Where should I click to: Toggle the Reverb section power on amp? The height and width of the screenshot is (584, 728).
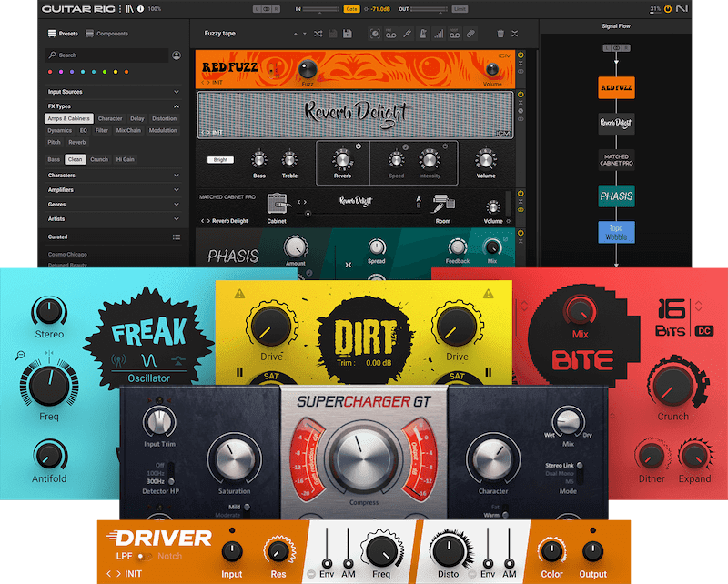[358, 146]
